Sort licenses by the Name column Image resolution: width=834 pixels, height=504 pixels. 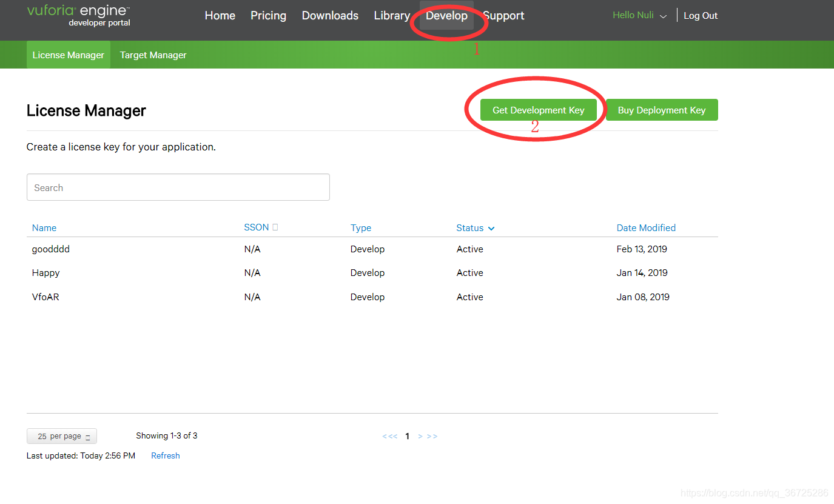tap(44, 228)
